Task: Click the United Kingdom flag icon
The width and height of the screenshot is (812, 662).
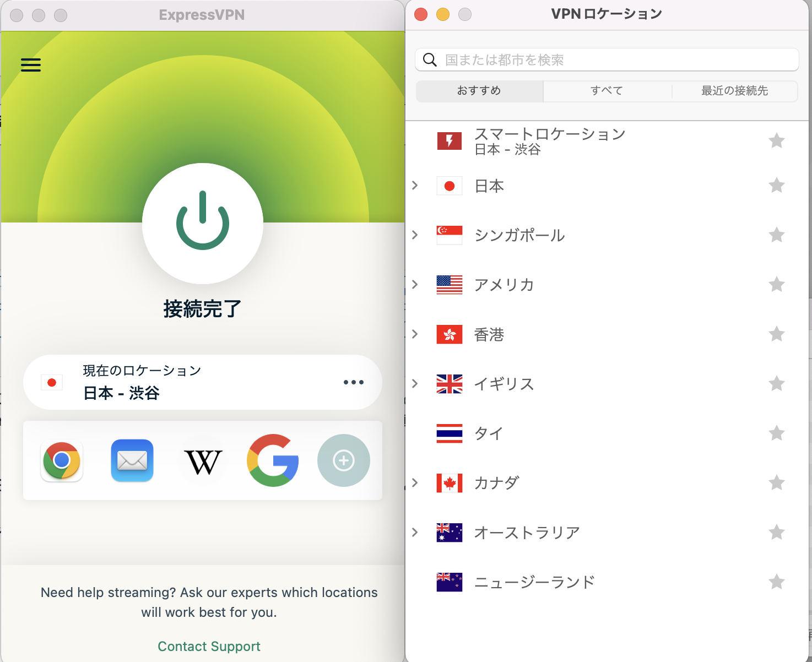Action: (450, 384)
